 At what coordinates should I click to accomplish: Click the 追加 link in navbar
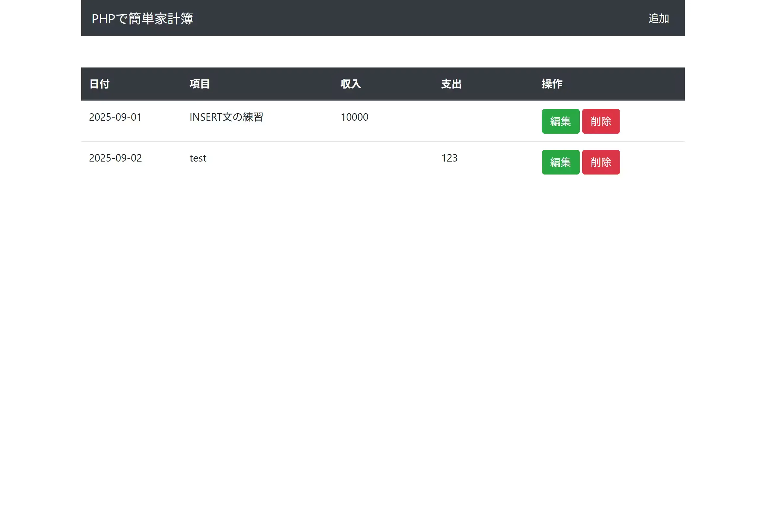[658, 18]
